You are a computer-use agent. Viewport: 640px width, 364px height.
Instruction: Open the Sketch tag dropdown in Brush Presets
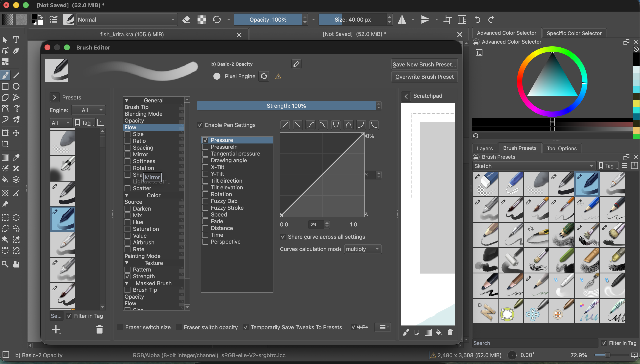[534, 166]
